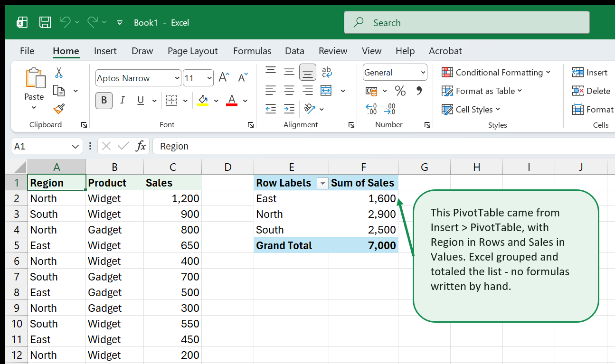Apply yellow fill color swatch
This screenshot has height=364, width=615.
tap(203, 100)
